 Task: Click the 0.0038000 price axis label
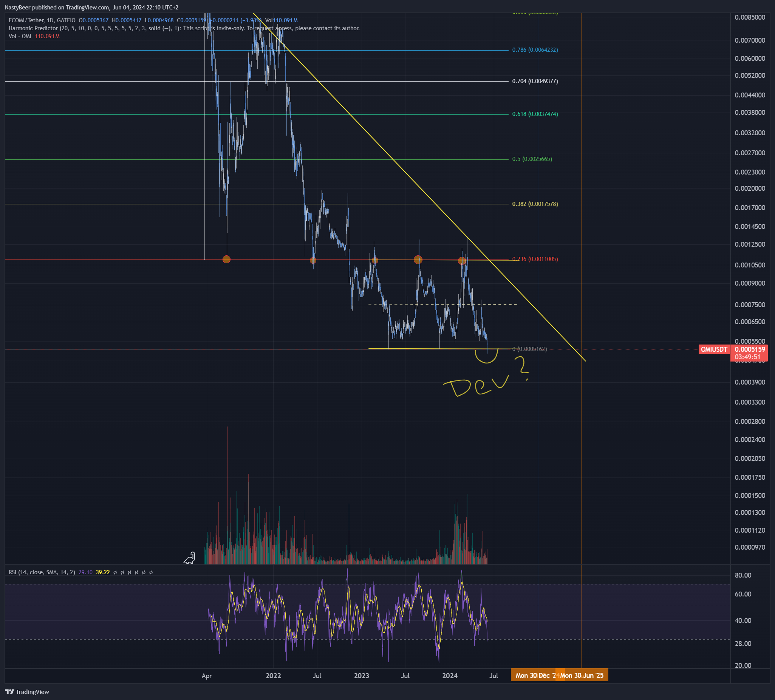[x=750, y=113]
